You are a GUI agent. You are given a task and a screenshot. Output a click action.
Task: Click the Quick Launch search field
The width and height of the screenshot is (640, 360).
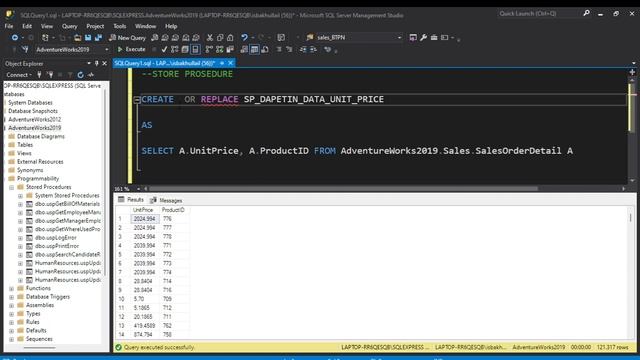pyautogui.click(x=539, y=13)
